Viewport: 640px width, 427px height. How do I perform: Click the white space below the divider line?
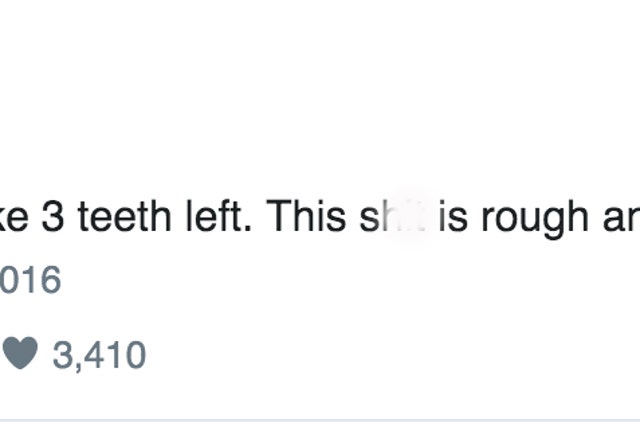coord(320,425)
